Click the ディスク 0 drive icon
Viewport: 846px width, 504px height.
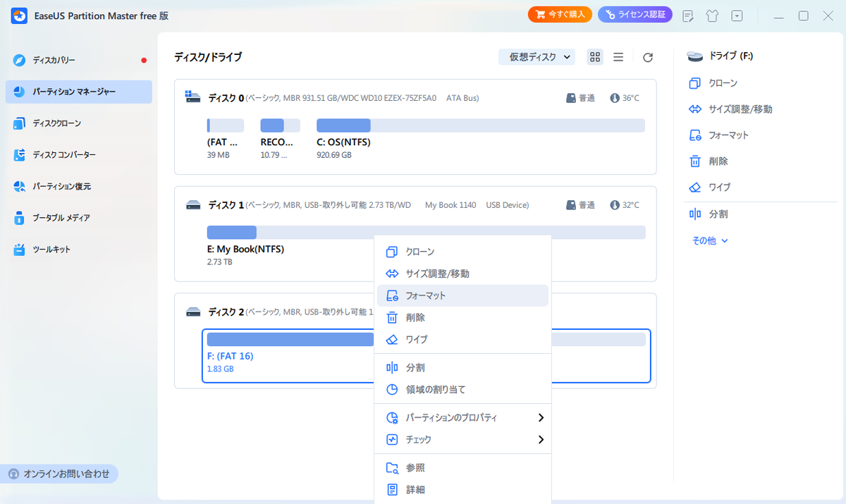pos(193,97)
